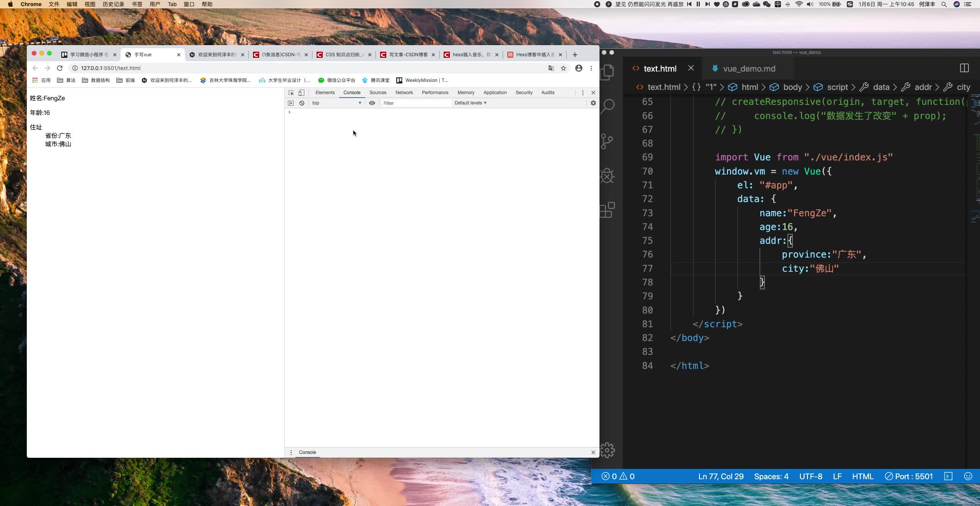Switch to the Network DevTools tab
980x506 pixels.
click(x=404, y=93)
